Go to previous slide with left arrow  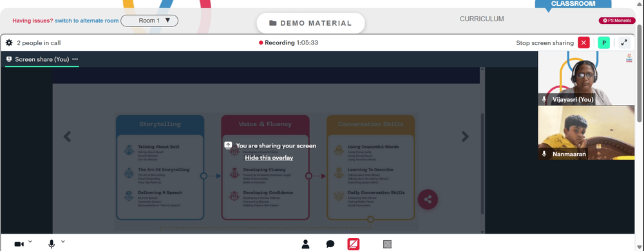pos(68,136)
